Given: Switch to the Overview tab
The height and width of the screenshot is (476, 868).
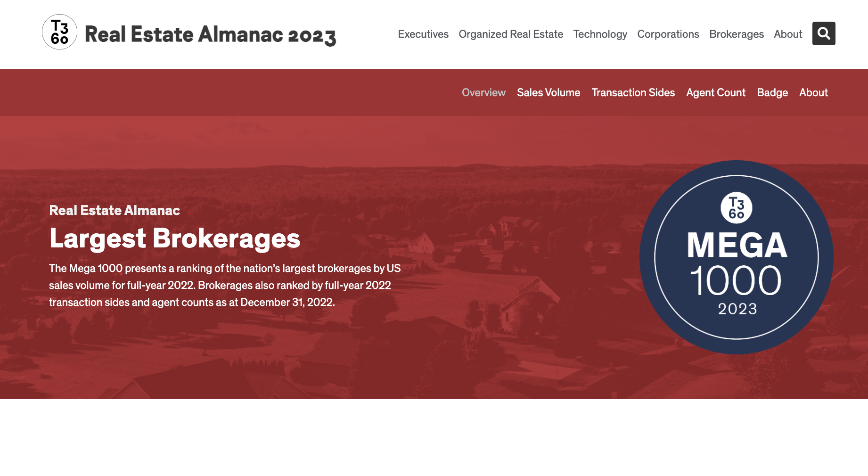Looking at the screenshot, I should (483, 92).
